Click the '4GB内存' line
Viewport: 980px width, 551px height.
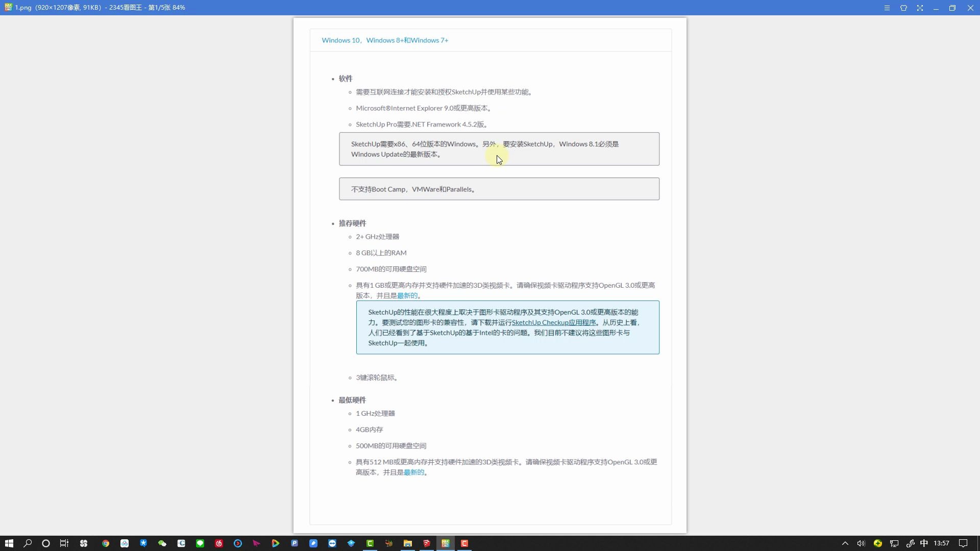click(x=370, y=430)
